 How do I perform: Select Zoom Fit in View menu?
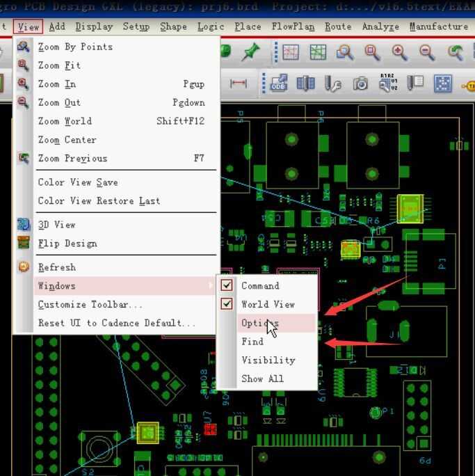tap(124, 65)
